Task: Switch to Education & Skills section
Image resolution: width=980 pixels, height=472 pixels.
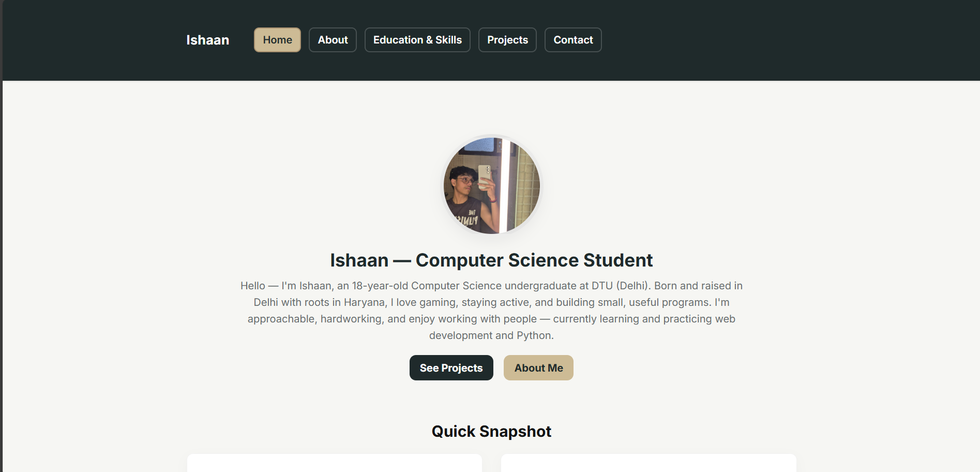Action: [x=417, y=40]
